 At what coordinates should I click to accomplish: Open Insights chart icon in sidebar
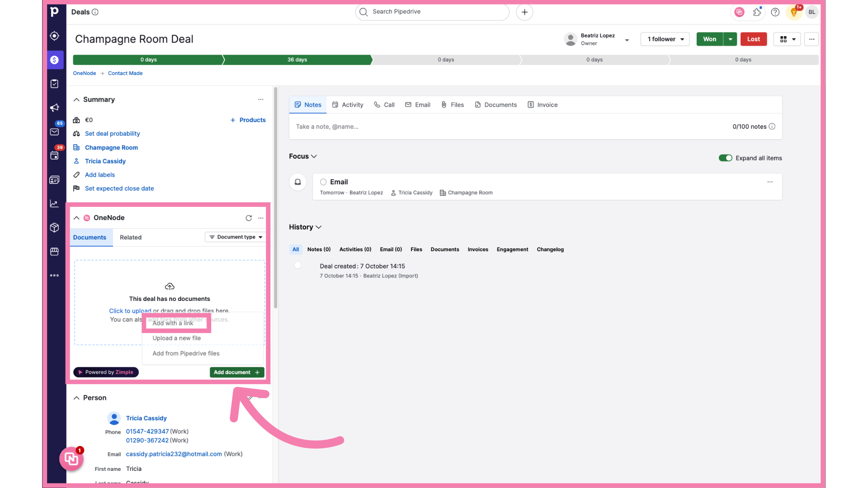pyautogui.click(x=54, y=203)
